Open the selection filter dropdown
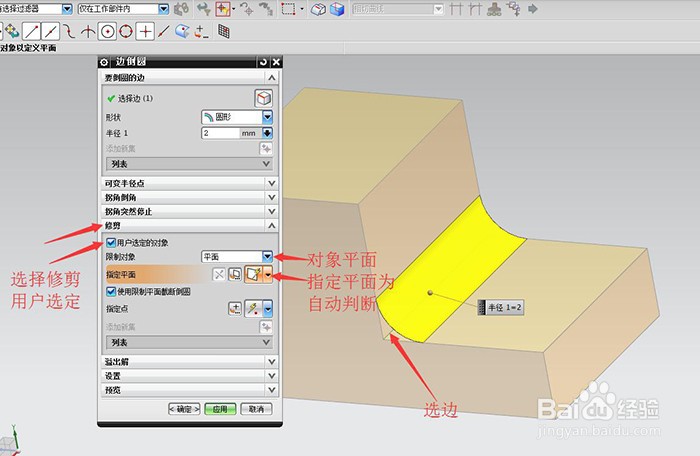 (x=67, y=8)
